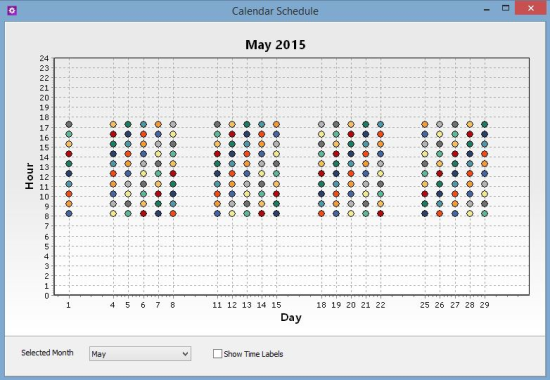Click the lowest dot on day 25

425,213
